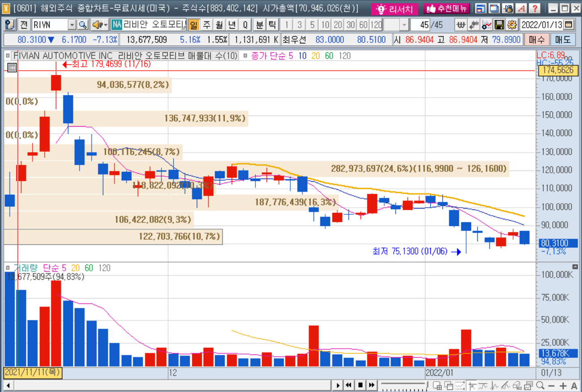Viewport: 582px width, 392px height.
Task: Click the chart image save icon
Action: [x=529, y=385]
